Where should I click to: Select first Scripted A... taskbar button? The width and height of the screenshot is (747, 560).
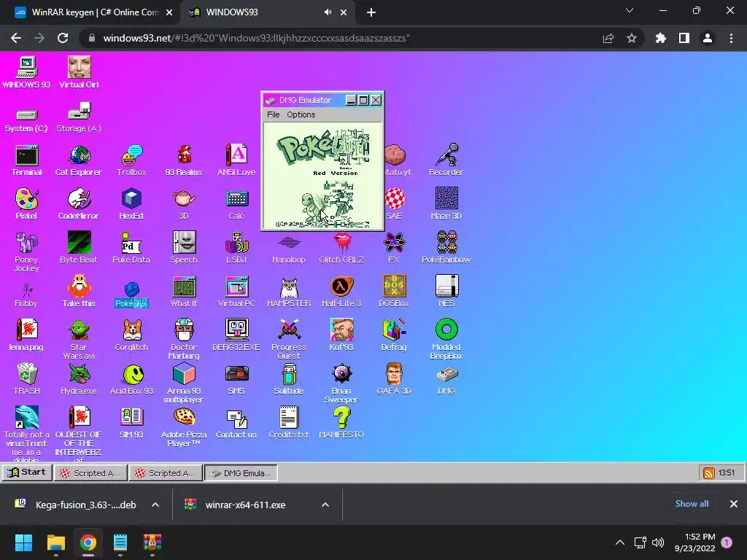tap(90, 472)
